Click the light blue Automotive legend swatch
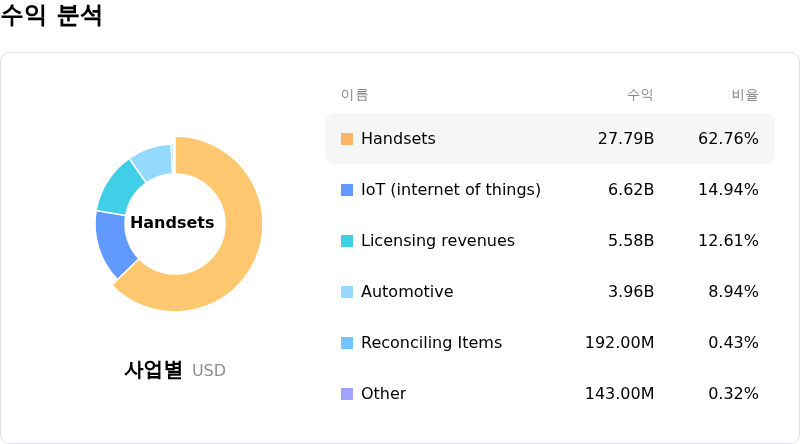 point(347,292)
